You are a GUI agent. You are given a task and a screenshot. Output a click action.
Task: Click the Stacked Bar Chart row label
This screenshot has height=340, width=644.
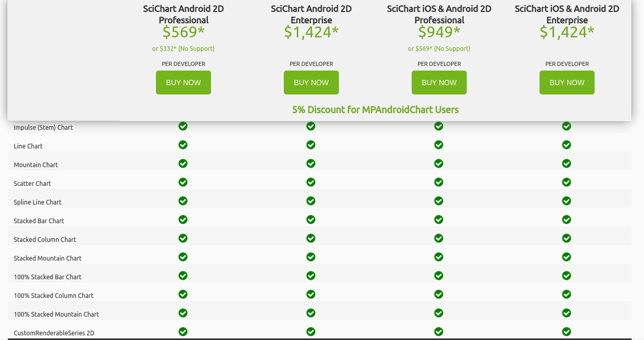click(x=39, y=221)
